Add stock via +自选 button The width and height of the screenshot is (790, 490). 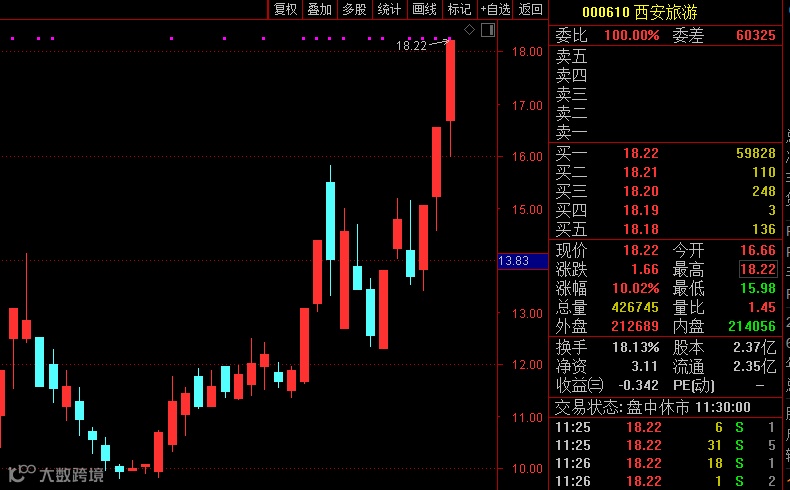(495, 9)
